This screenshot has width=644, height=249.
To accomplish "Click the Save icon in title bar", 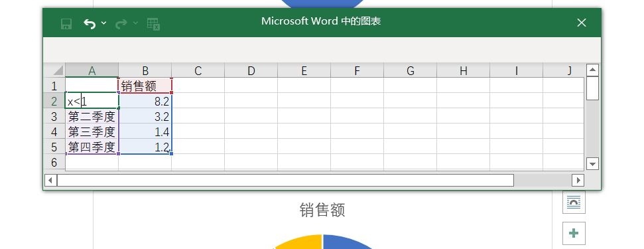I will tap(66, 23).
